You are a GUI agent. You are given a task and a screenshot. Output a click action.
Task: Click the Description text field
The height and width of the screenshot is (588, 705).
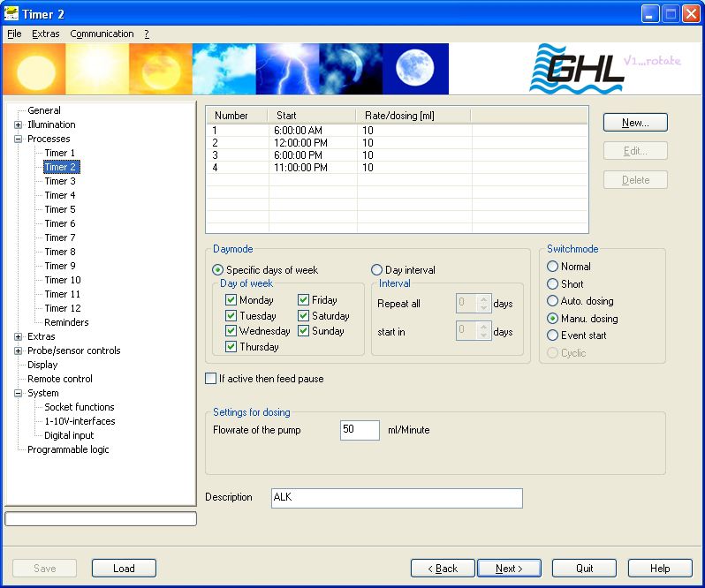tap(397, 498)
